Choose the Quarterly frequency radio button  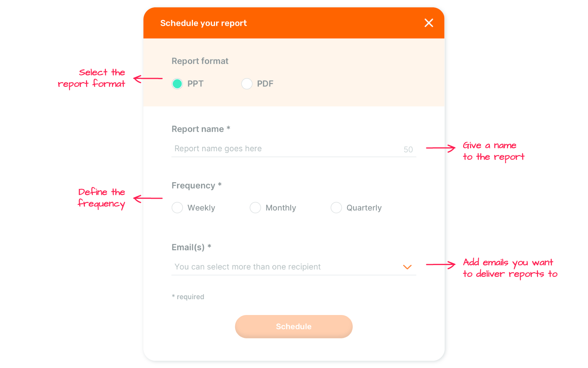(336, 208)
